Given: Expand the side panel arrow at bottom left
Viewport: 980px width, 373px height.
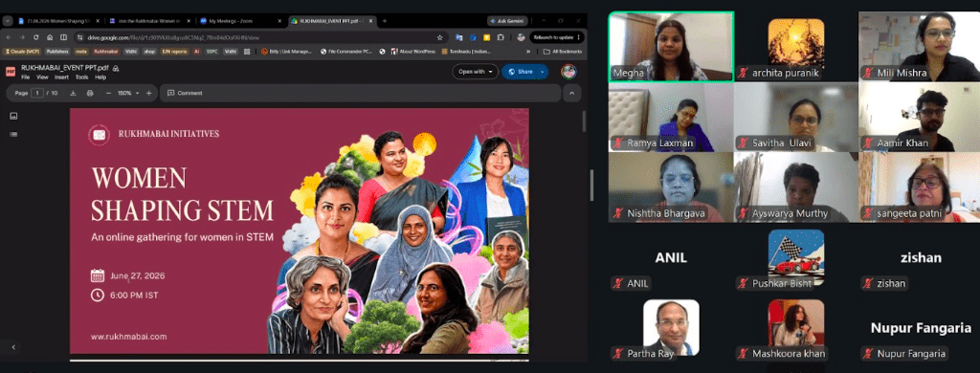Looking at the screenshot, I should click(x=13, y=347).
